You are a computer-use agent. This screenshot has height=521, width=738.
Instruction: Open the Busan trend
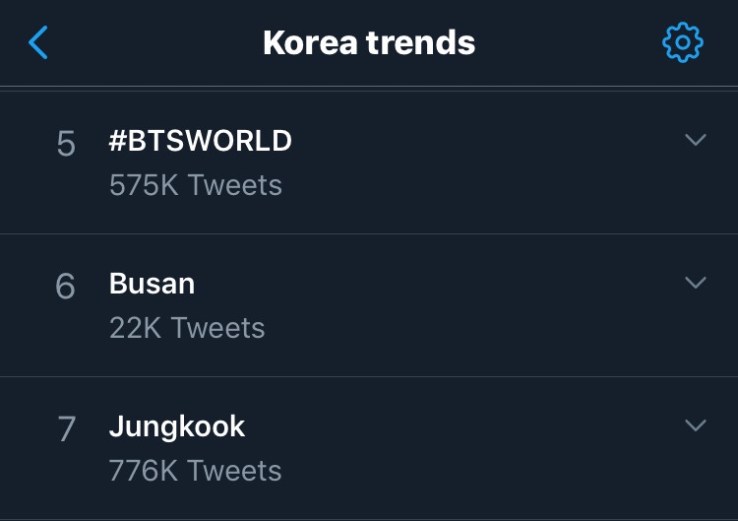click(152, 284)
